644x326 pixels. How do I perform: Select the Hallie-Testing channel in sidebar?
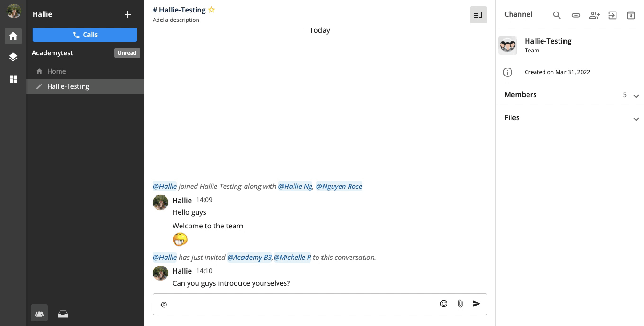(x=85, y=86)
